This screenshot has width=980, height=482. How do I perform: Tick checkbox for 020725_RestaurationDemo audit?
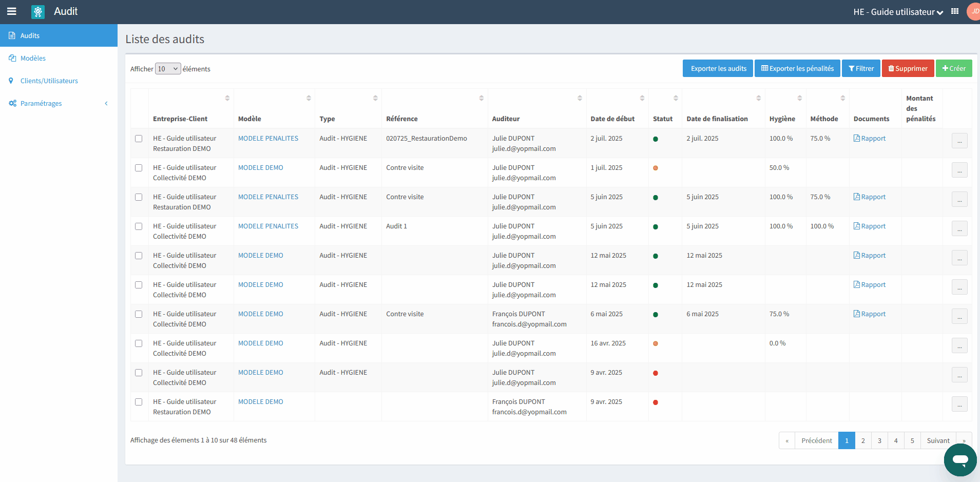click(139, 139)
